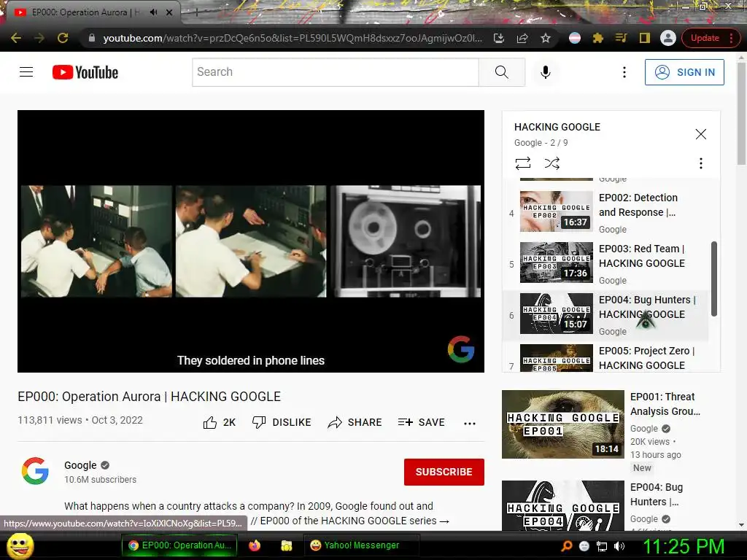This screenshot has height=560, width=747.
Task: Go to the YouTube home logo
Action: [85, 72]
